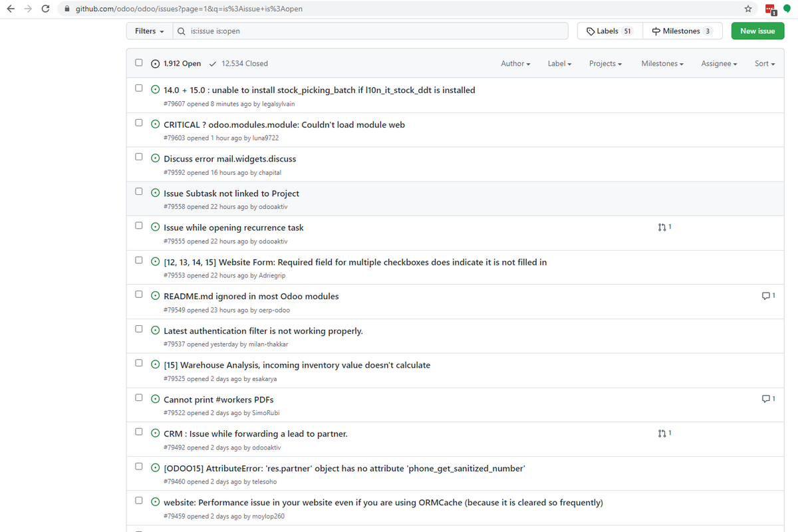Click the browser forward arrow
The height and width of the screenshot is (532, 798).
pyautogui.click(x=28, y=9)
